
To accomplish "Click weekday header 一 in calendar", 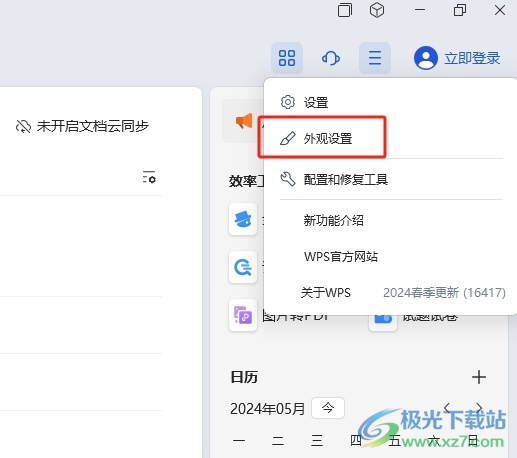I will 239,441.
